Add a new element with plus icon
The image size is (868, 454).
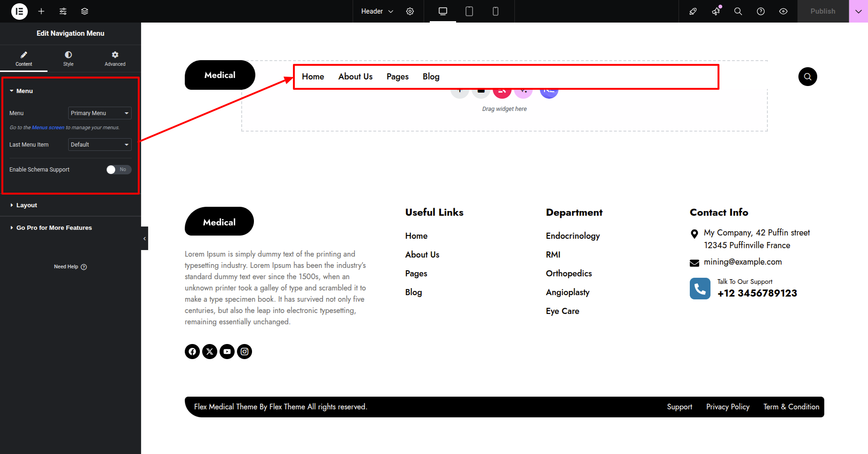pos(41,11)
